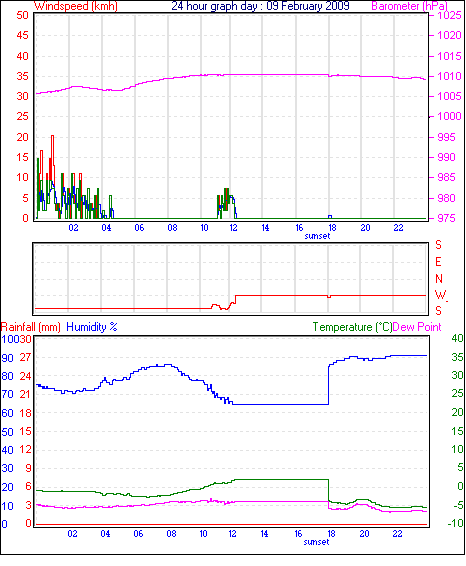
Task: Click the Humidity % legend label
Action: point(92,327)
